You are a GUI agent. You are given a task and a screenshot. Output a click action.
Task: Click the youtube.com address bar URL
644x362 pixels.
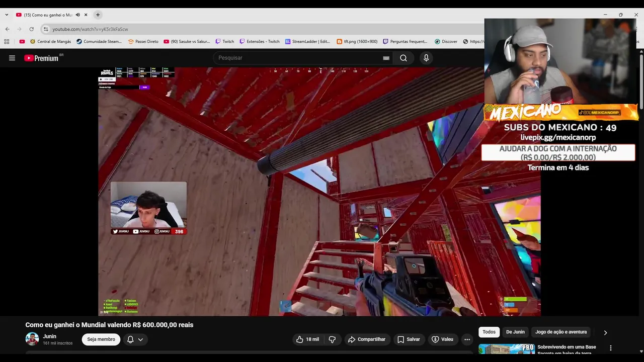tap(91, 29)
